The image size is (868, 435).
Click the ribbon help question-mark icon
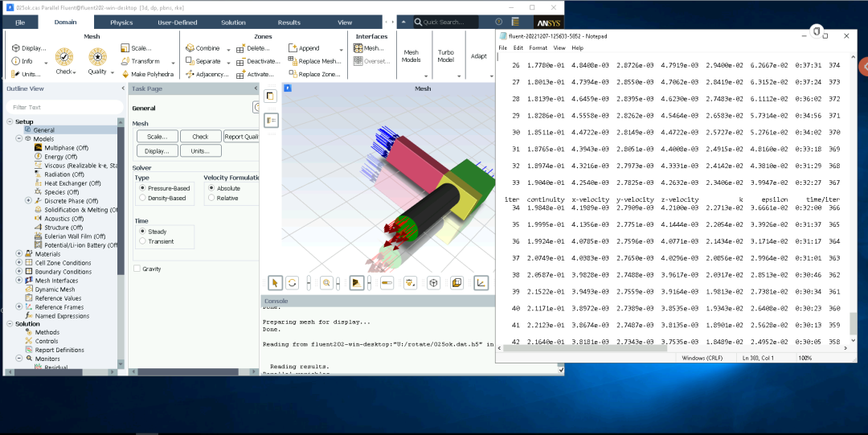[x=499, y=23]
